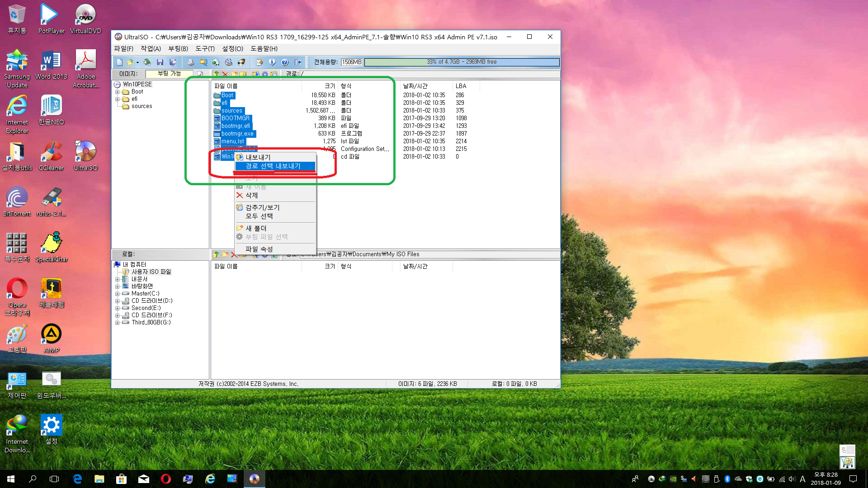Image resolution: width=868 pixels, height=488 pixels.
Task: Open the recent files dropdown arrow beside Open
Action: coord(137,62)
